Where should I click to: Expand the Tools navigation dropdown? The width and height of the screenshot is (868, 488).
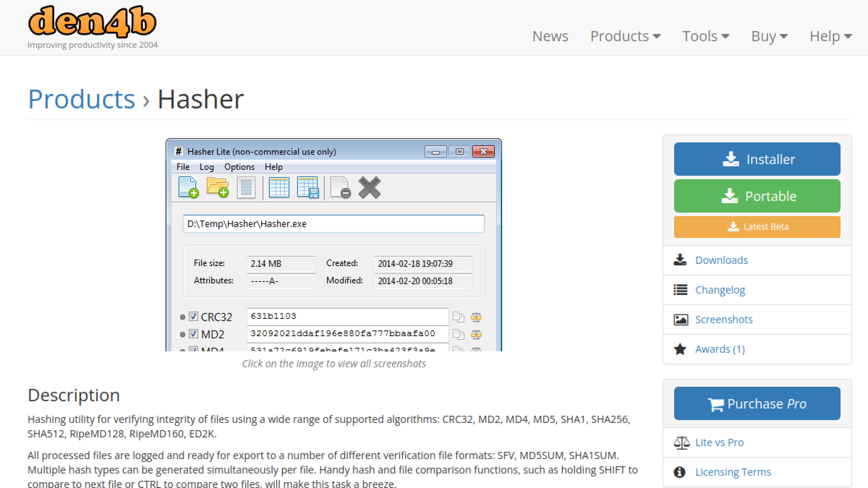click(x=705, y=36)
